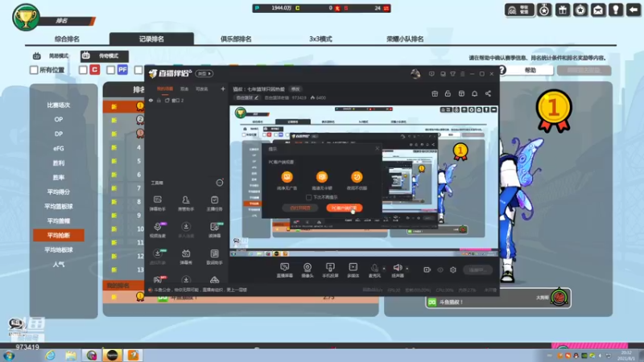644x362 pixels.
Task: Add 摄像头 camera source
Action: 308,270
